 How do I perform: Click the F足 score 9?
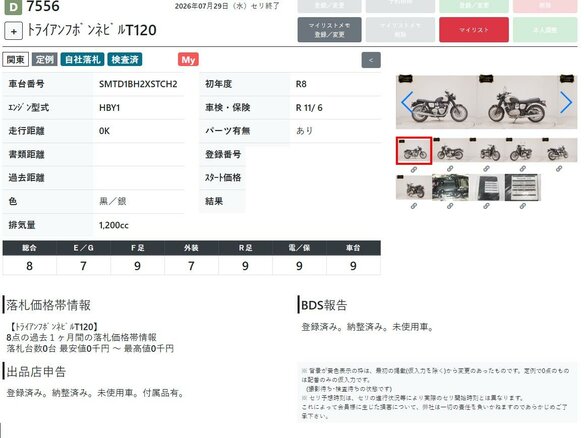137,266
